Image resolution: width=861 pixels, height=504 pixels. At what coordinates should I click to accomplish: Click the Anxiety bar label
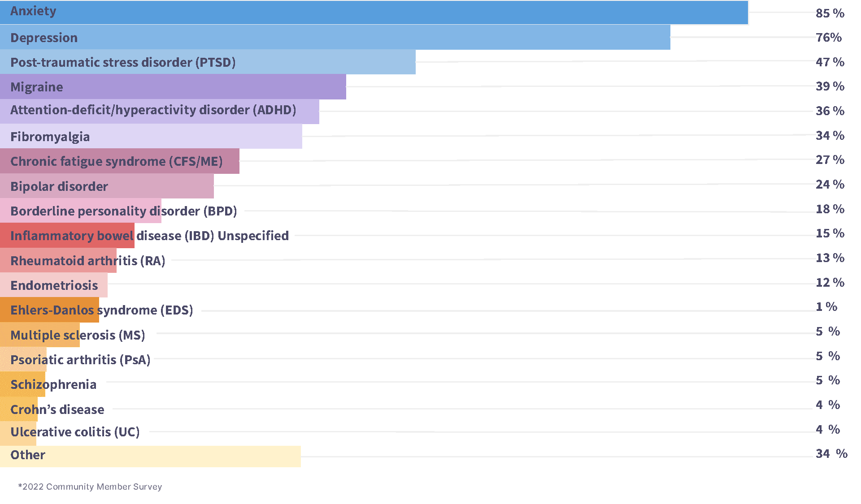[33, 11]
